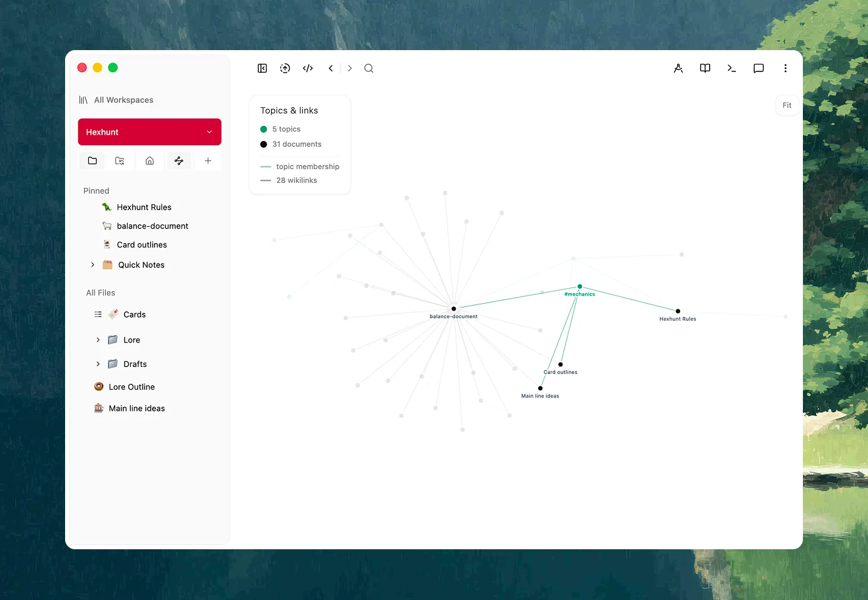
Task: Select the folder files tab icon
Action: [93, 161]
